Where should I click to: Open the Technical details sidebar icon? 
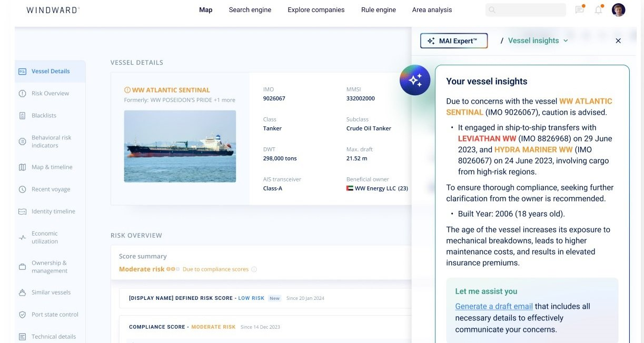23,336
